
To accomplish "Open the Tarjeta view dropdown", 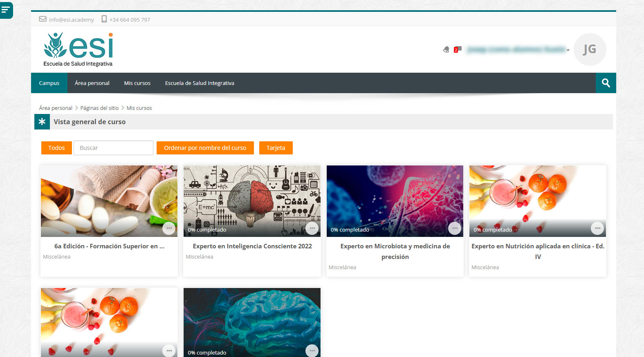I will (276, 148).
